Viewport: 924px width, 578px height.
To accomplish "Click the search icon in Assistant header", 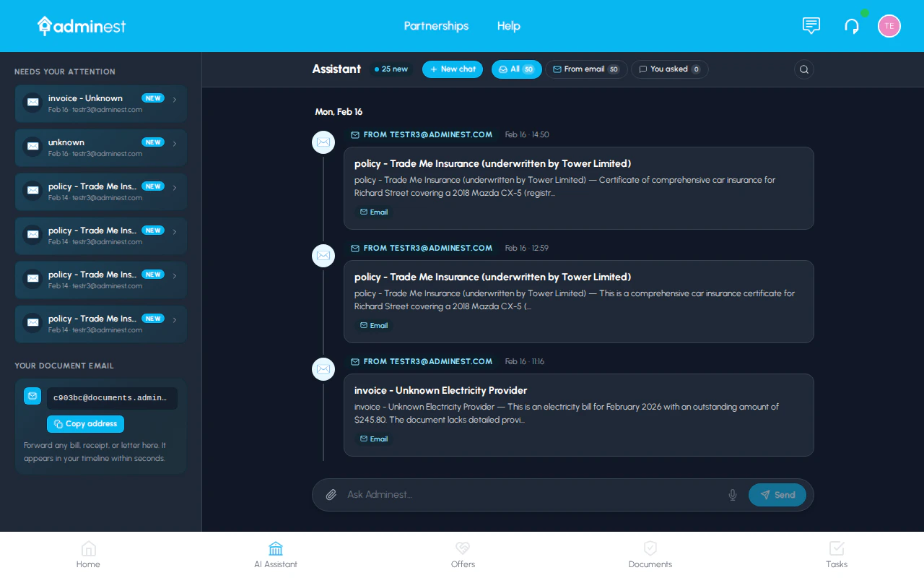I will [x=804, y=69].
